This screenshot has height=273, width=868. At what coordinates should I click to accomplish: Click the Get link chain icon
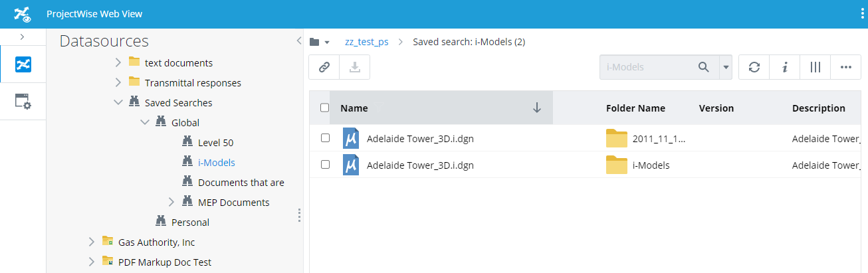(x=324, y=67)
